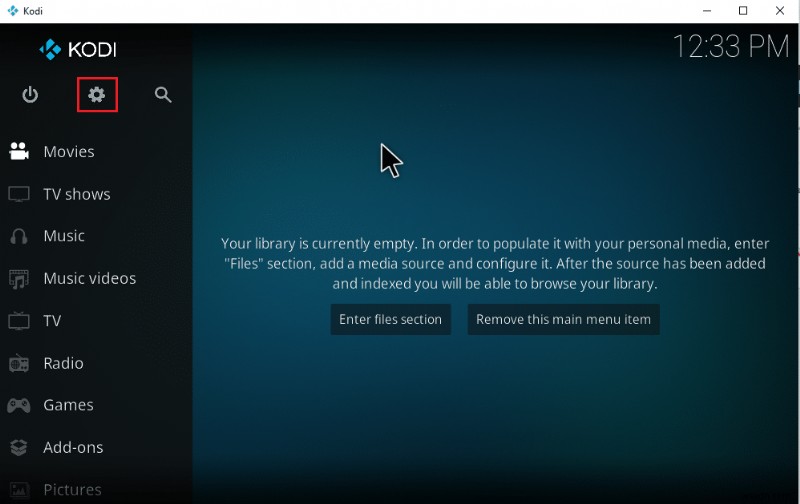
Task: Go to Music menu item
Action: pyautogui.click(x=64, y=236)
